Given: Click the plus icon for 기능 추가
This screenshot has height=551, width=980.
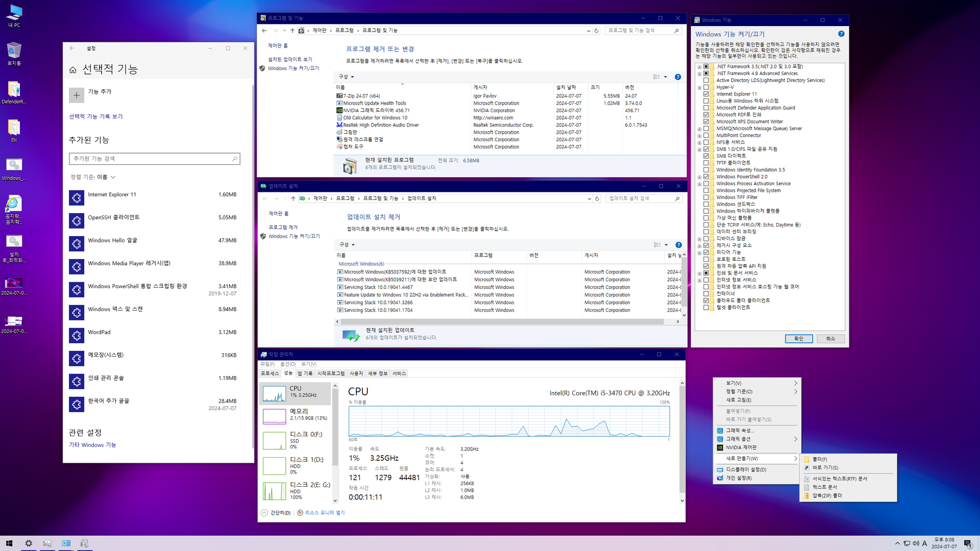Looking at the screenshot, I should coord(76,95).
